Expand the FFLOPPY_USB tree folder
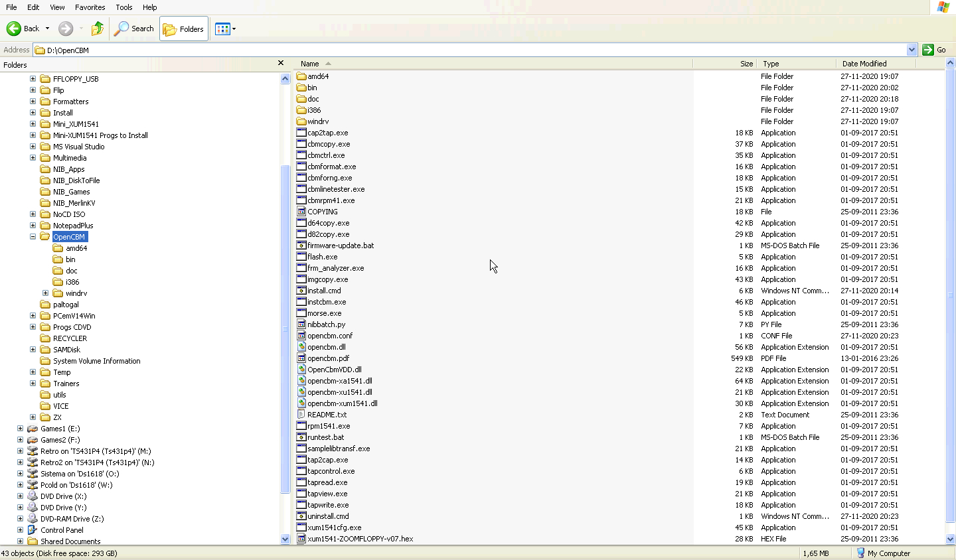956x560 pixels. point(33,79)
